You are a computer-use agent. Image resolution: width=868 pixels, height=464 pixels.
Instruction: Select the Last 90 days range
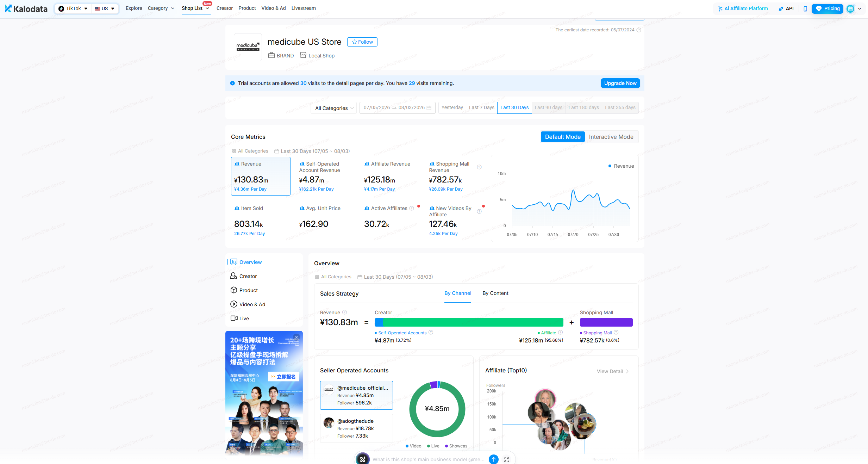549,108
